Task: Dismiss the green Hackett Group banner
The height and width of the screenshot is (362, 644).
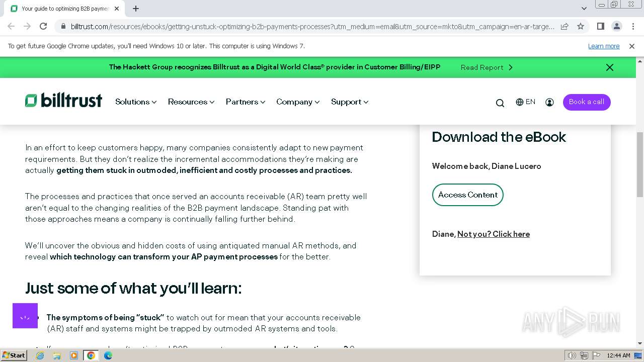Action: pyautogui.click(x=609, y=67)
